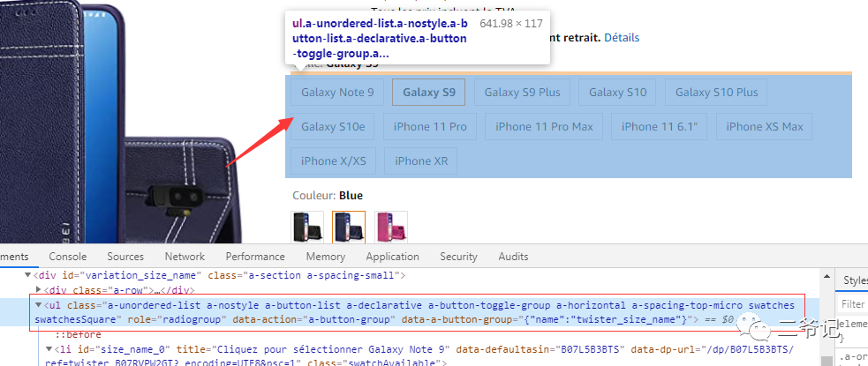This screenshot has width=868, height=366.
Task: Collapse the li size_name_0 node
Action: coord(49,349)
